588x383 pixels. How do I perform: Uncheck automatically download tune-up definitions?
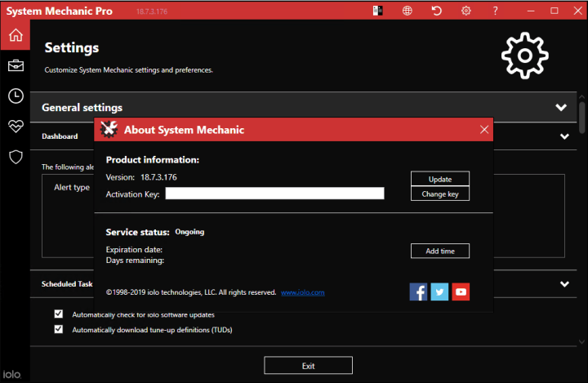(x=59, y=329)
